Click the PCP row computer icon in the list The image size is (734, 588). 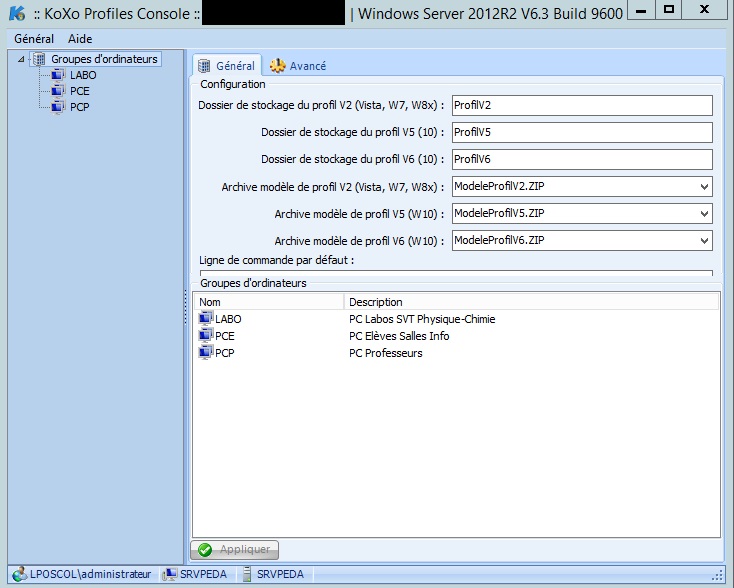(206, 353)
